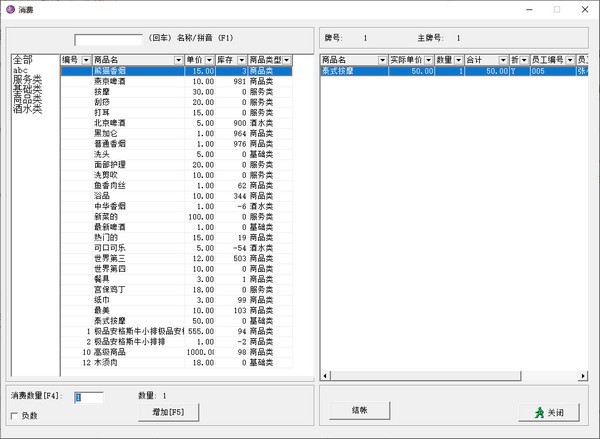
Task: Select the 热门的 product row
Action: coord(177,238)
